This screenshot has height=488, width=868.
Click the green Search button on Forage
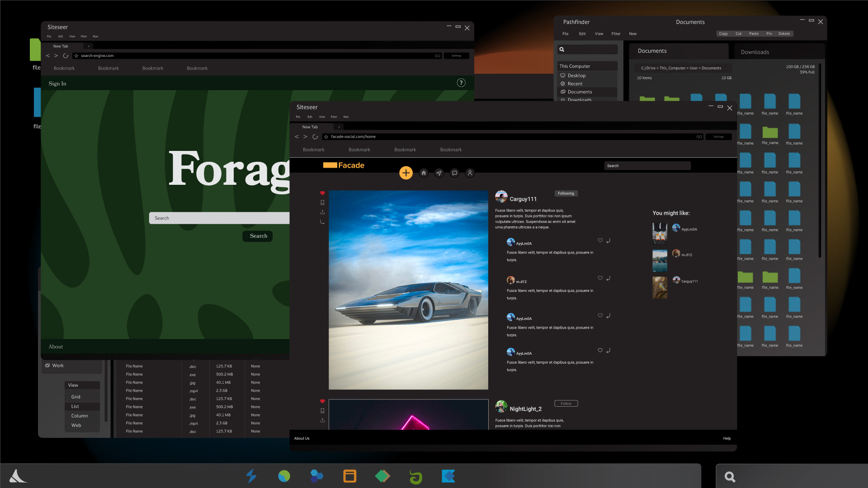pyautogui.click(x=258, y=236)
